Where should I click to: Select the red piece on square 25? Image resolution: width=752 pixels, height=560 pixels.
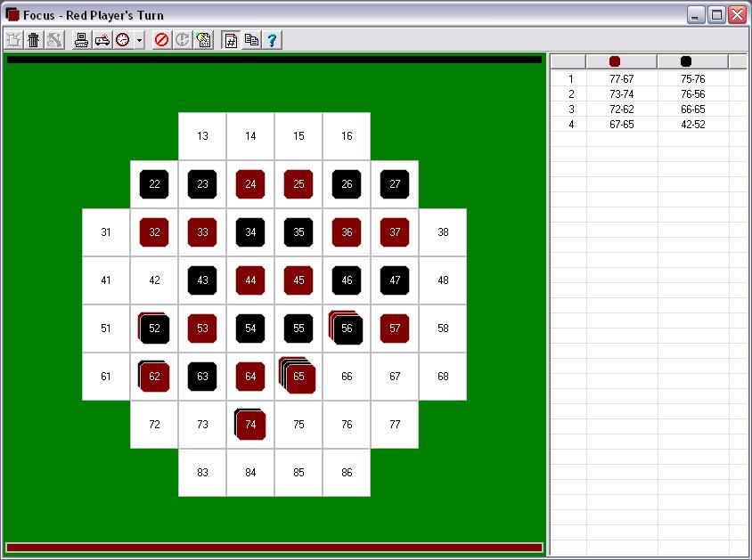tap(298, 184)
